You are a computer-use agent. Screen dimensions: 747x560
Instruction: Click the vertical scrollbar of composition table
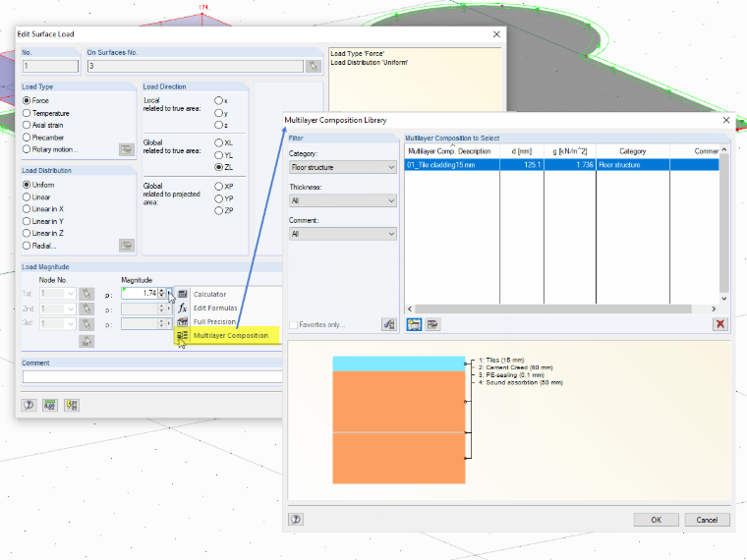point(724,223)
